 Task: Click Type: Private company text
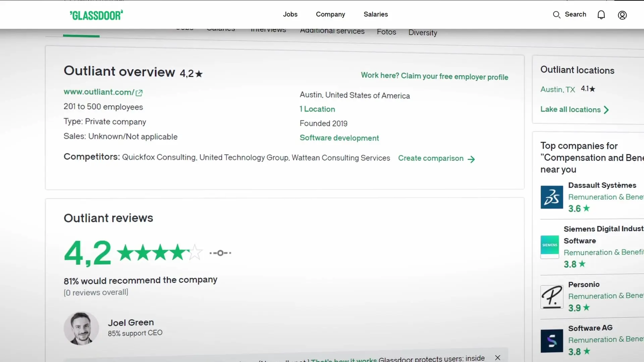point(105,122)
